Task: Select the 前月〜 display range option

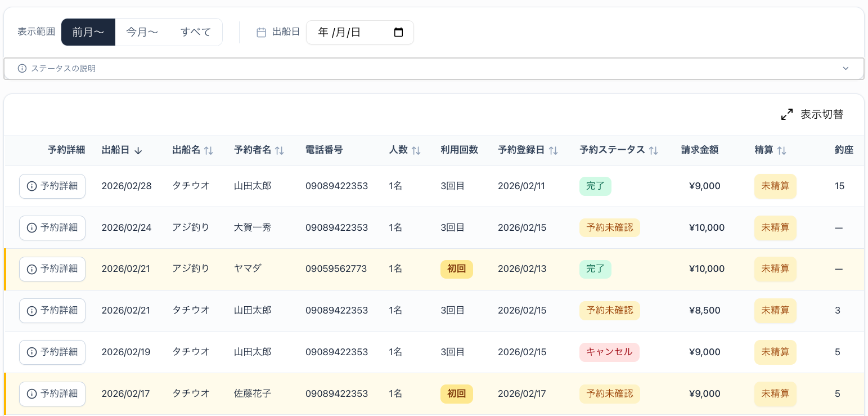Action: 88,32
